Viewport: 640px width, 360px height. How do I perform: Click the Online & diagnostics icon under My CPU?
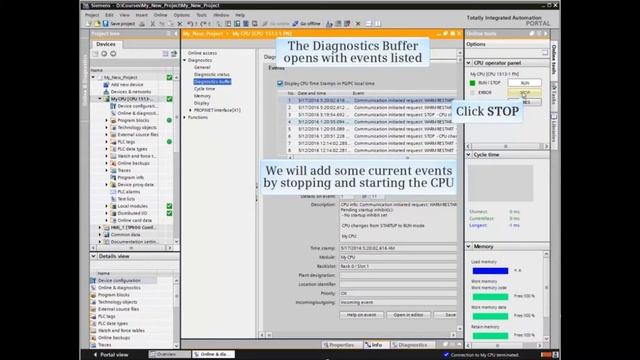pos(113,113)
